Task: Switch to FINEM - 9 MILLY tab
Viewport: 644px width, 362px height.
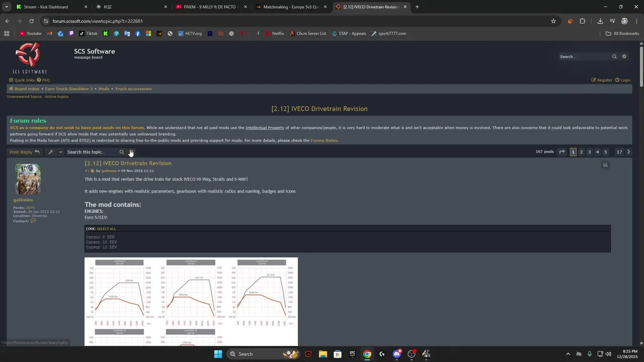Action: [x=210, y=7]
